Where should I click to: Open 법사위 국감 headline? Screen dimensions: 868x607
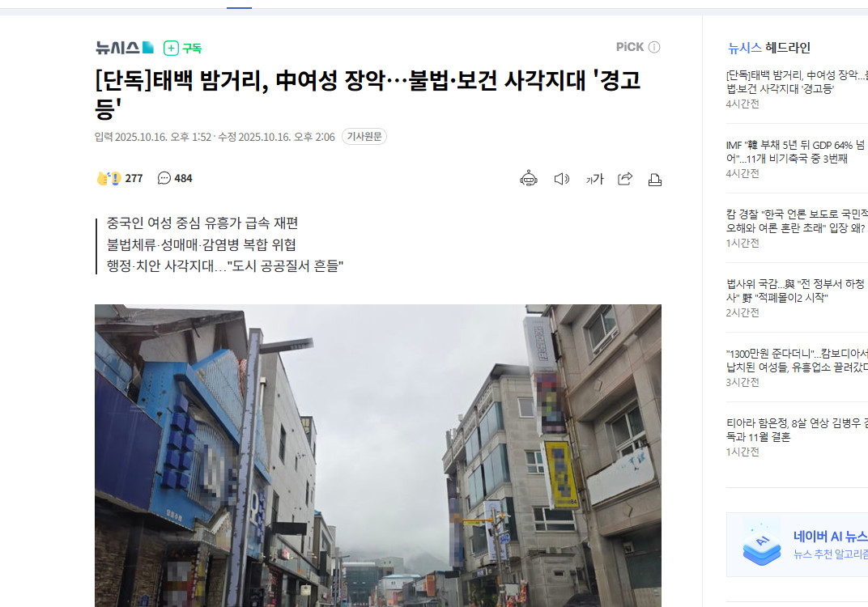(x=796, y=291)
